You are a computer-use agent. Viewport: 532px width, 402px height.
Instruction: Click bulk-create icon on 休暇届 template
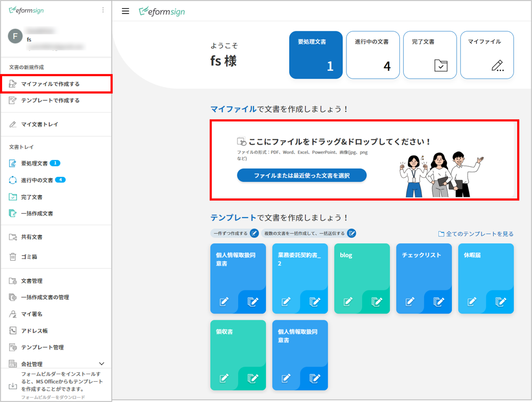point(500,301)
